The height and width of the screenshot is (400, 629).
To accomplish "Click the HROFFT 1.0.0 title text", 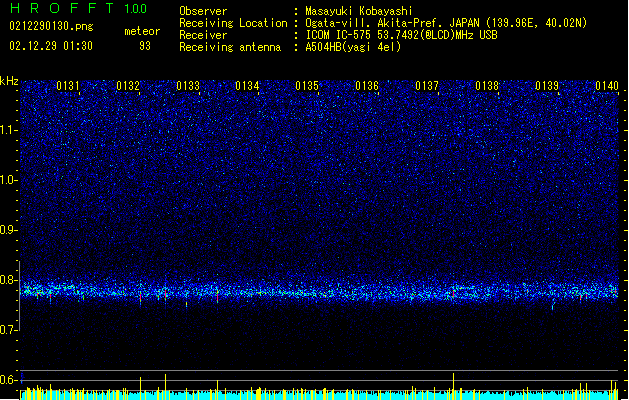I will (x=79, y=8).
